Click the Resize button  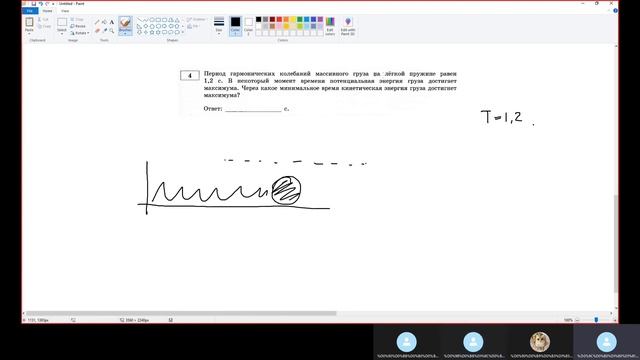click(x=78, y=26)
